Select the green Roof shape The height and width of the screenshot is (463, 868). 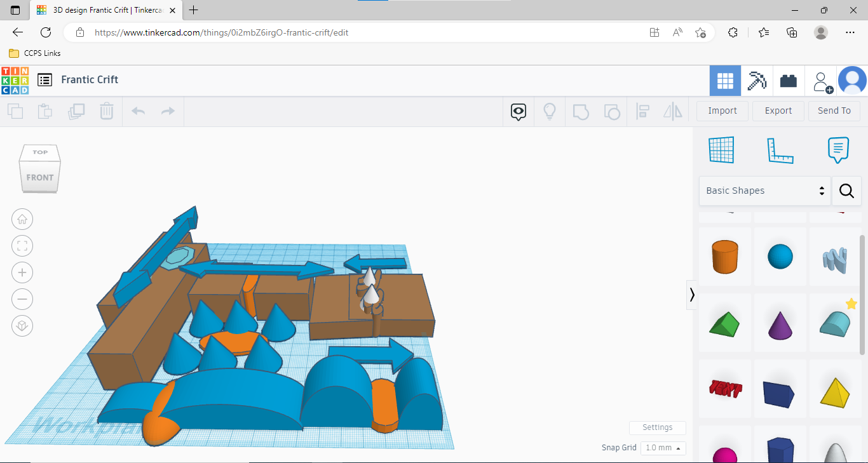[x=725, y=323]
